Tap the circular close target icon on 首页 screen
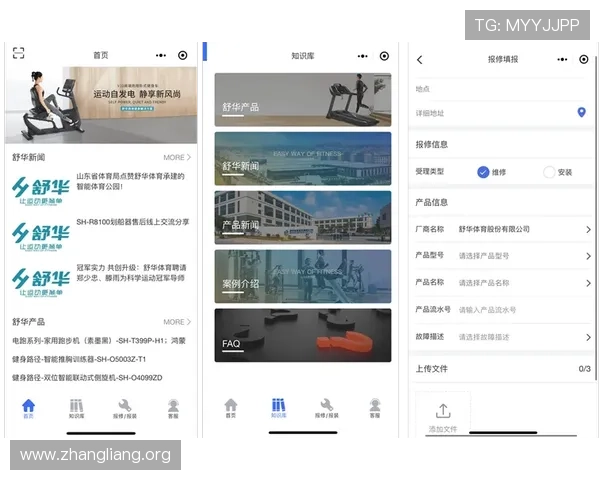 click(183, 56)
